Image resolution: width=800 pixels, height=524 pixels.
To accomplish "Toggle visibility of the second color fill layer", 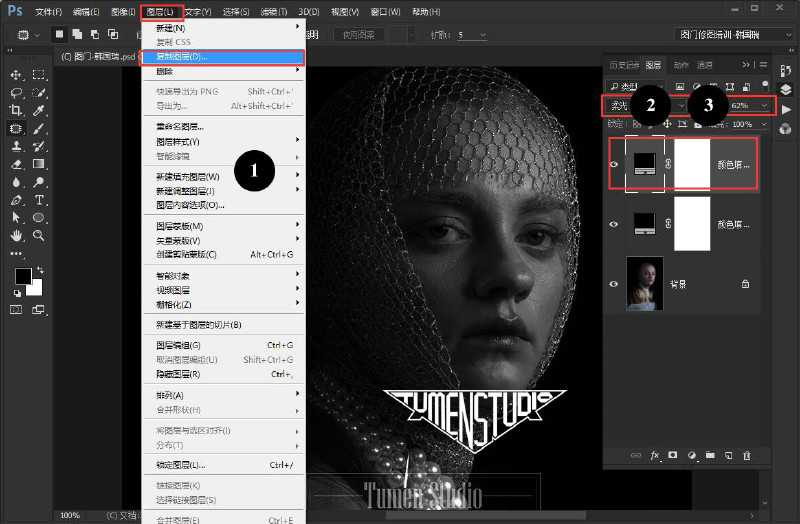I will (x=614, y=224).
